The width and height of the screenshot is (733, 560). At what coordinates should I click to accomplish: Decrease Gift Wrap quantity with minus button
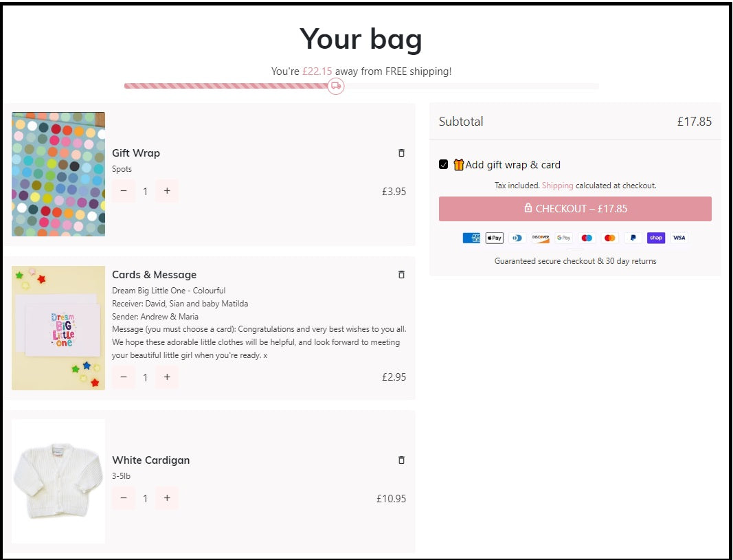pyautogui.click(x=124, y=191)
